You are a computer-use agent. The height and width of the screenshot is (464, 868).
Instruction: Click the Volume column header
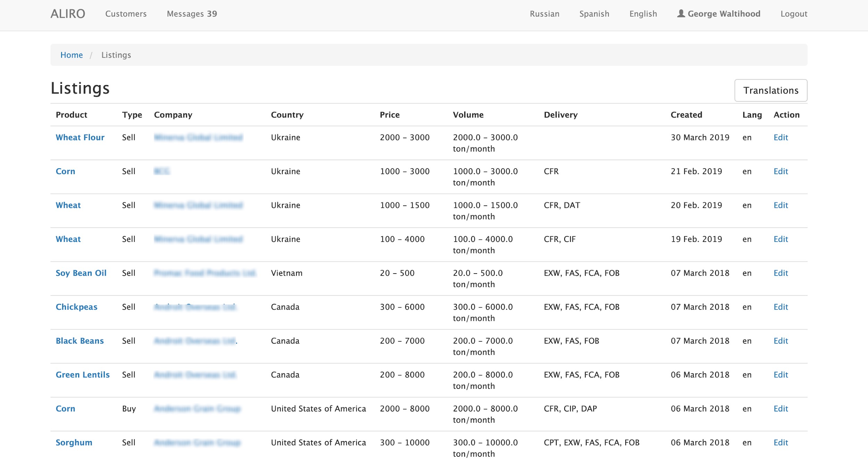[468, 115]
